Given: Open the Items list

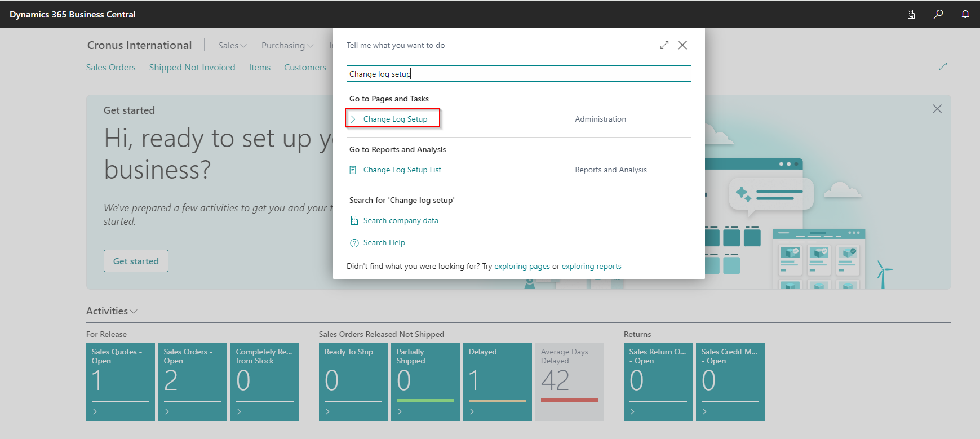Looking at the screenshot, I should pyautogui.click(x=260, y=67).
